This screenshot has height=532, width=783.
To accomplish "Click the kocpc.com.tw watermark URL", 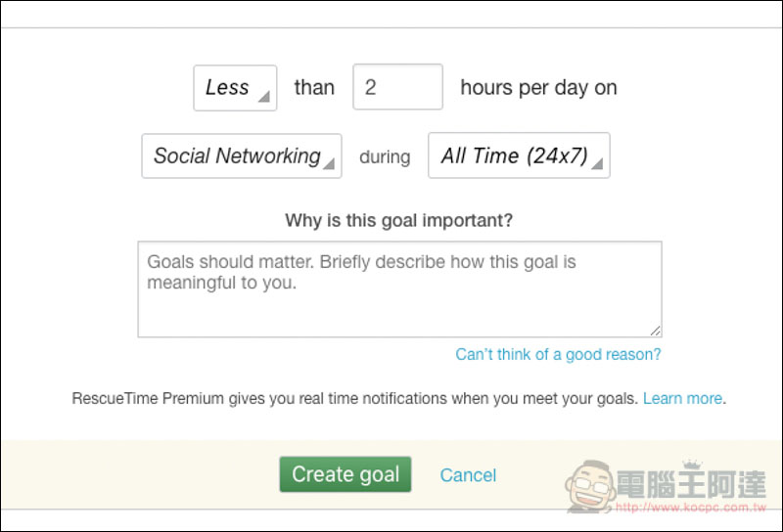I will pyautogui.click(x=691, y=508).
